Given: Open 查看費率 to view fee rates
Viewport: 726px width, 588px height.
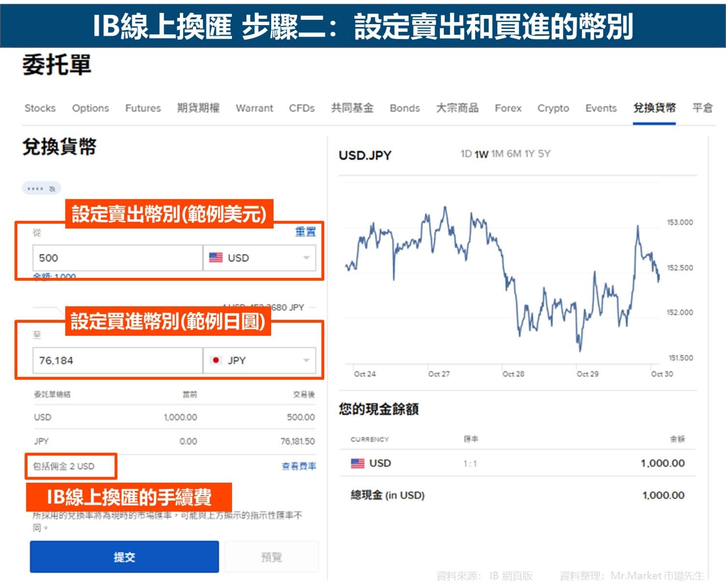Looking at the screenshot, I should click(x=298, y=466).
